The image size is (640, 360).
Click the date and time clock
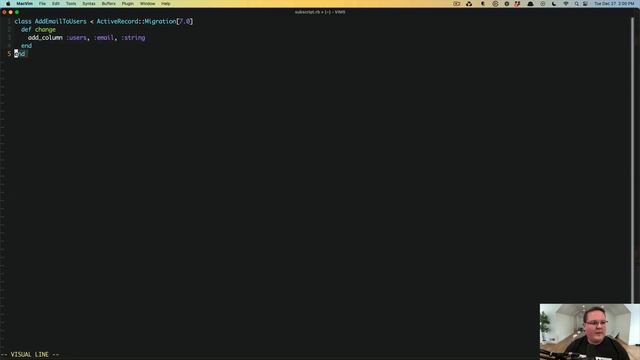click(614, 4)
